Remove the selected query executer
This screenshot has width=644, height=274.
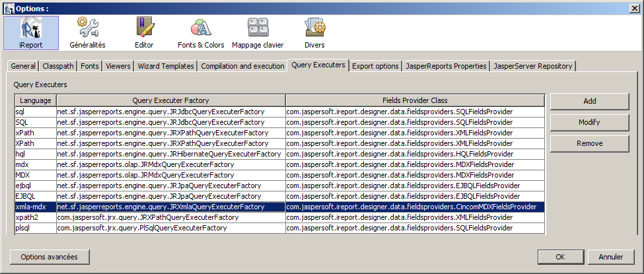(x=589, y=143)
